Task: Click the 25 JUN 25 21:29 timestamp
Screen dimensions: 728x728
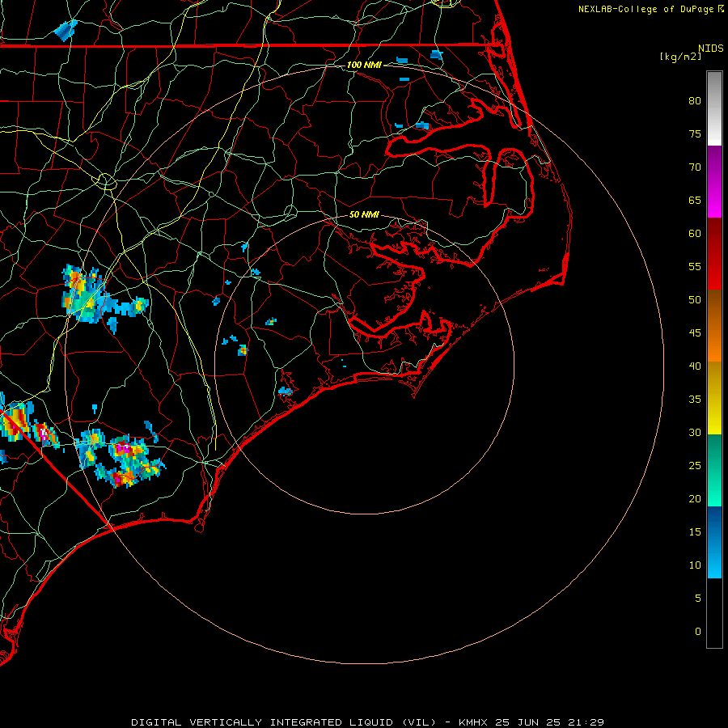Action: coord(550,722)
